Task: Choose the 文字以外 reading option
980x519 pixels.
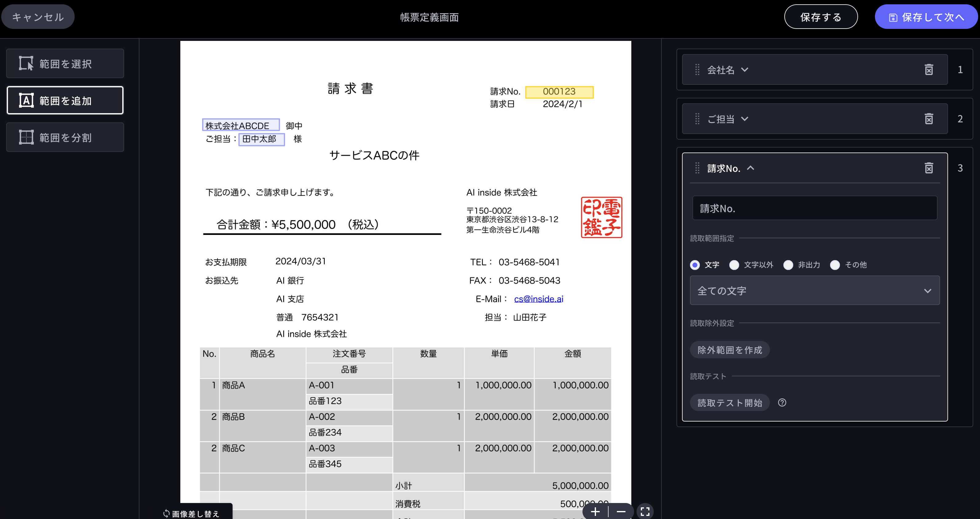Action: pyautogui.click(x=734, y=265)
